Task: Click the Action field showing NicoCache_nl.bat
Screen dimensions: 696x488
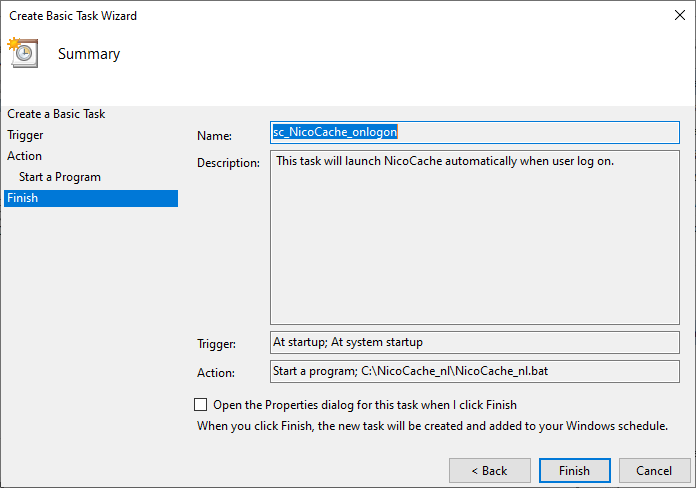Action: 475,371
